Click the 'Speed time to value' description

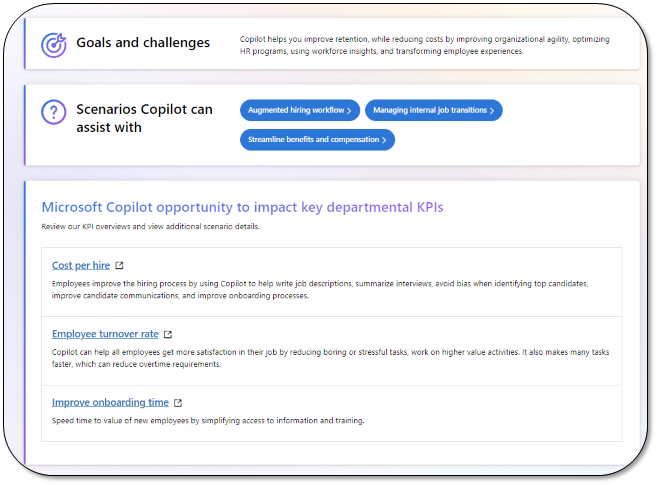click(208, 421)
